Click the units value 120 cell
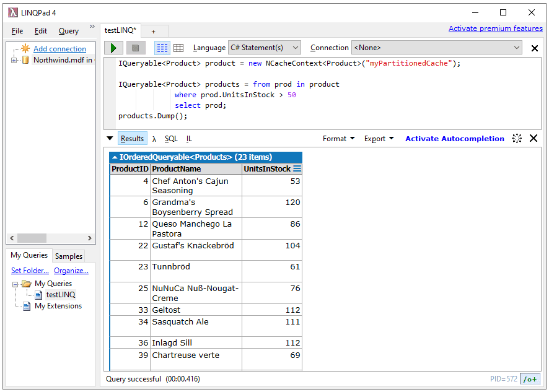 pos(271,207)
